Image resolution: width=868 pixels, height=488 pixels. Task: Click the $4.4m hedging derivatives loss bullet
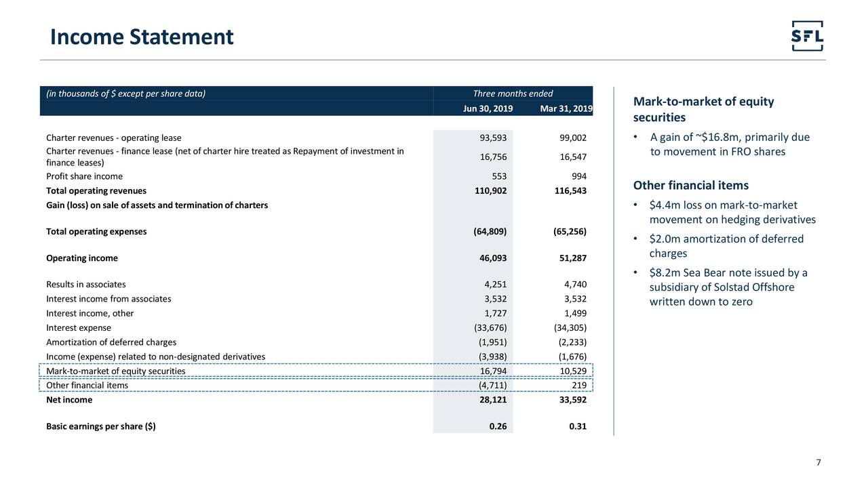point(733,211)
